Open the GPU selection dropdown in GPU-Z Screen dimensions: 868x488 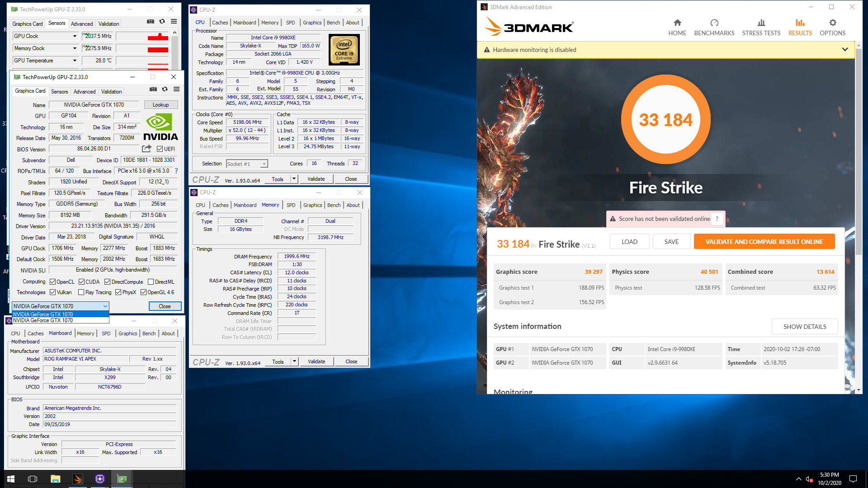pos(60,306)
